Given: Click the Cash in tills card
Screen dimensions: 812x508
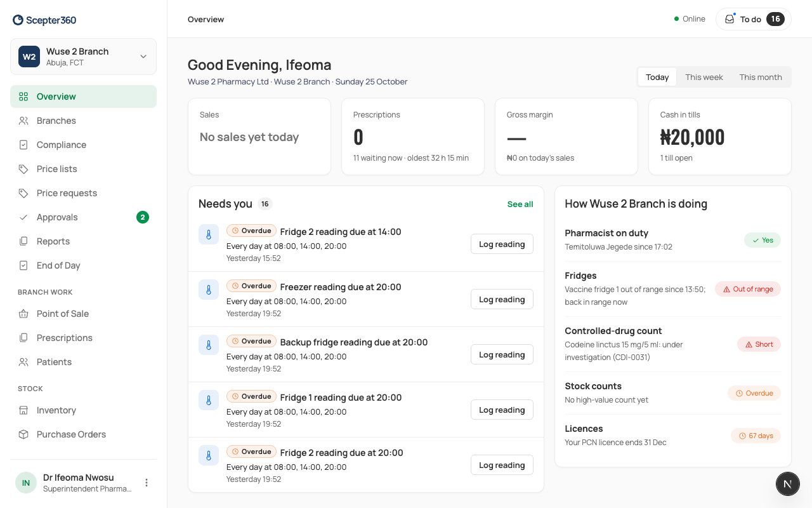Looking at the screenshot, I should click(720, 137).
